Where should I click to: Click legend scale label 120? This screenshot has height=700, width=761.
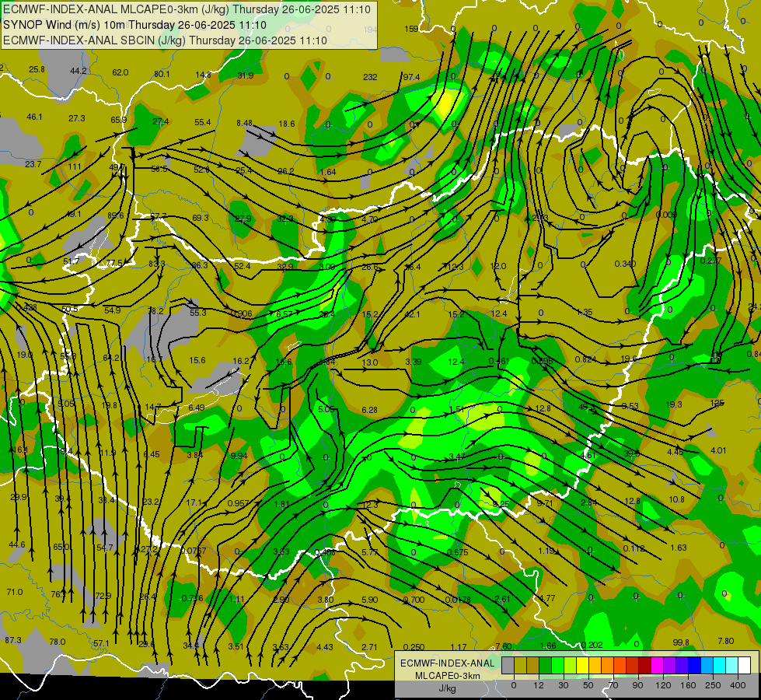pos(663,685)
